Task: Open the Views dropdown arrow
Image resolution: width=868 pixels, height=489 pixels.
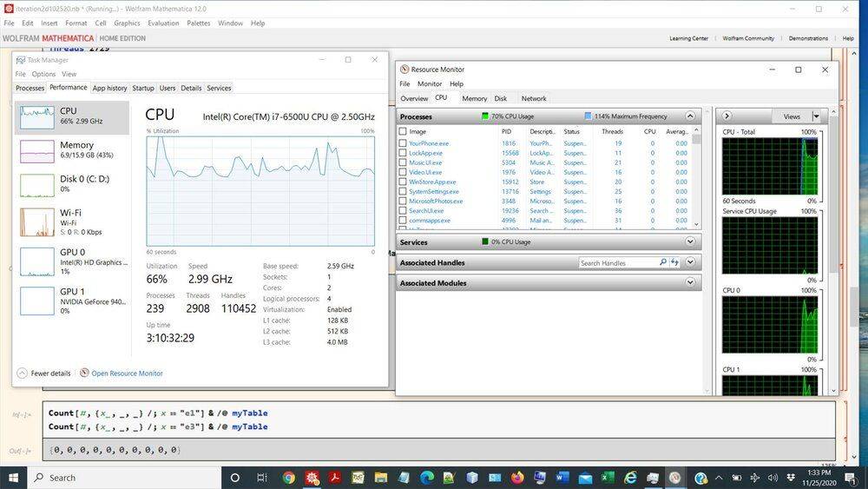Action: 816,116
